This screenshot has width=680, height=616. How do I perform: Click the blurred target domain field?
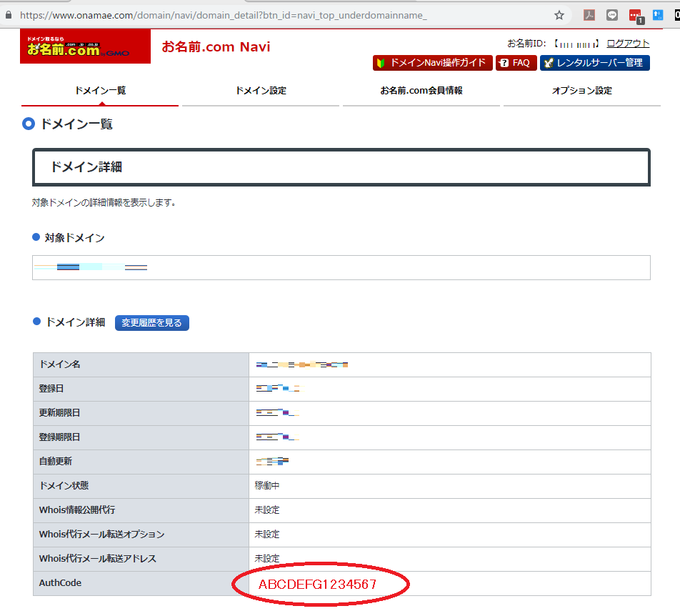pos(341,268)
